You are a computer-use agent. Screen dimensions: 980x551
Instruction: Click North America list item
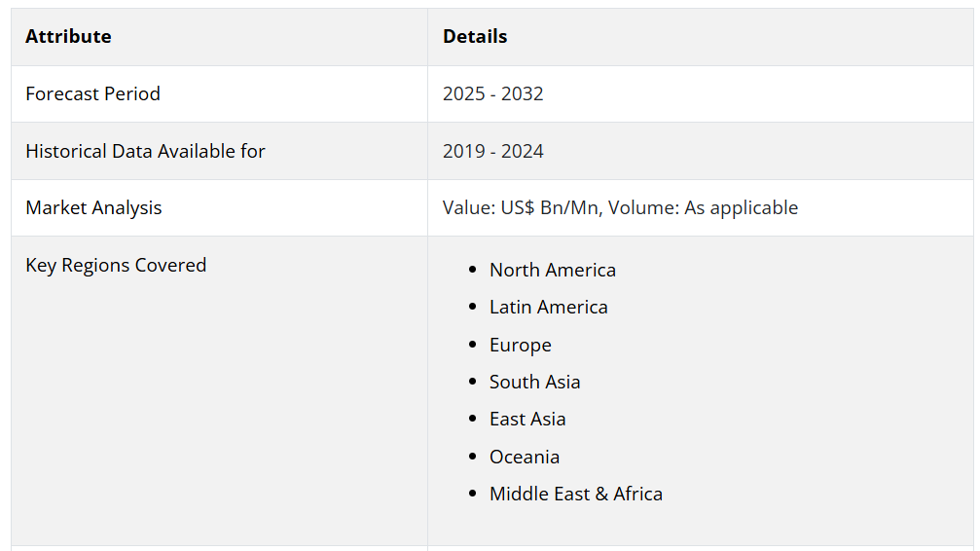click(553, 271)
